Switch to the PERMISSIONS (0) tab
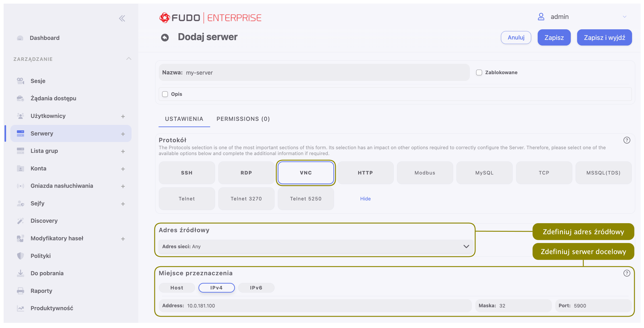 (x=243, y=119)
